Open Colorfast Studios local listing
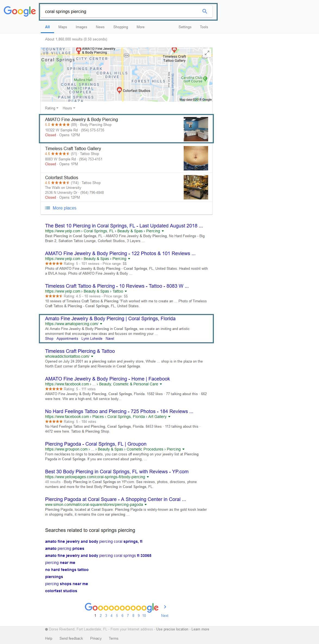Screen dimensions: 319x644 [62, 177]
